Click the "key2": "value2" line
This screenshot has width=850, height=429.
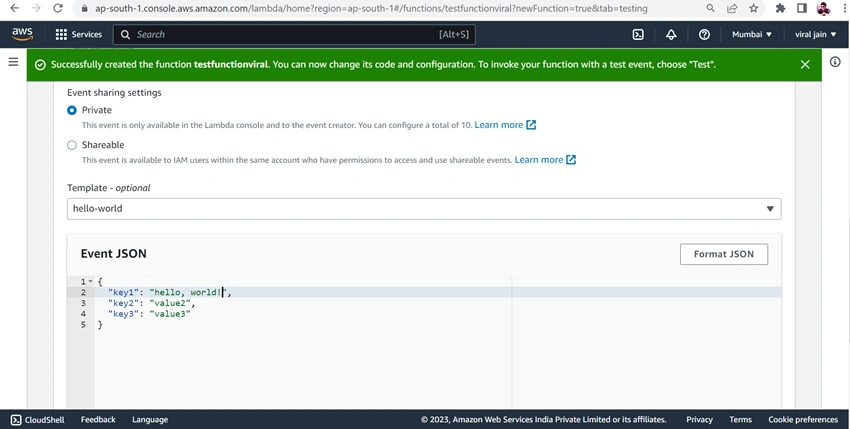coord(151,303)
